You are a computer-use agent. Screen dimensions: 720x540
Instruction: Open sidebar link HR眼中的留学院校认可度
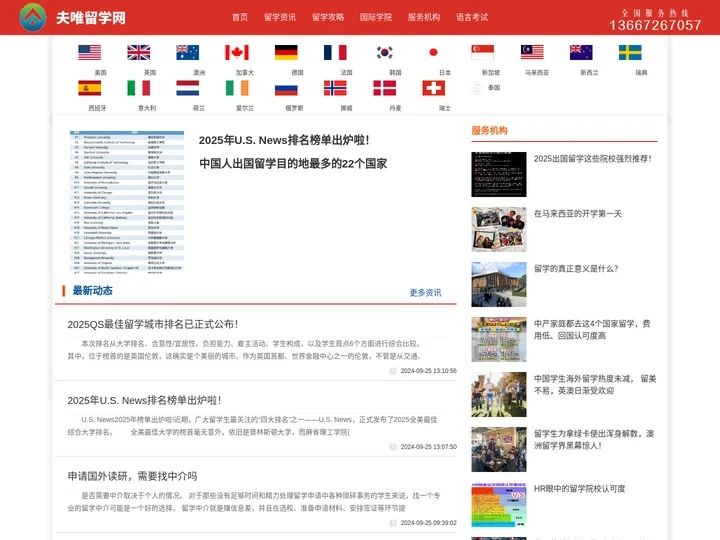579,489
